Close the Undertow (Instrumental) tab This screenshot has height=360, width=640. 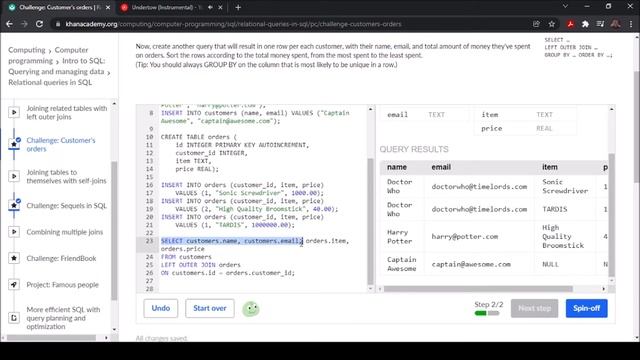[220, 7]
